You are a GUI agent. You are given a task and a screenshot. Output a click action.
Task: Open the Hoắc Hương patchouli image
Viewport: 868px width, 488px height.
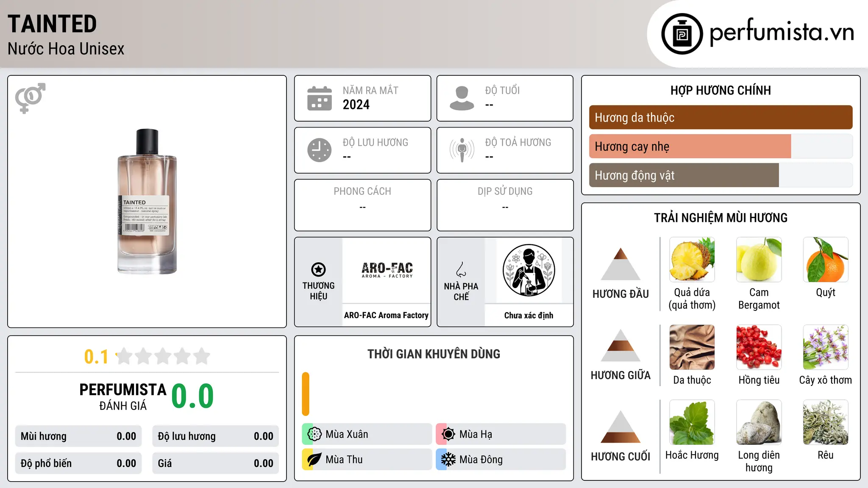[692, 422]
